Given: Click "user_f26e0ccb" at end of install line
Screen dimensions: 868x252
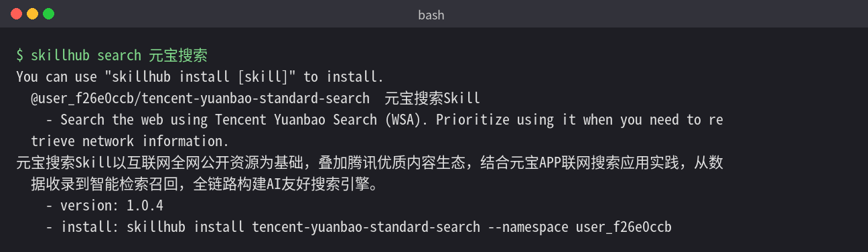Looking at the screenshot, I should [x=624, y=227].
